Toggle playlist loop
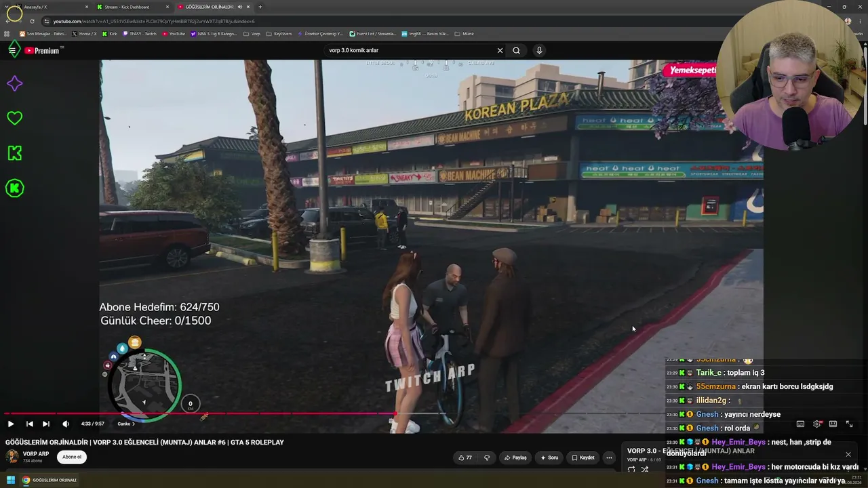The width and height of the screenshot is (868, 488). [x=631, y=469]
